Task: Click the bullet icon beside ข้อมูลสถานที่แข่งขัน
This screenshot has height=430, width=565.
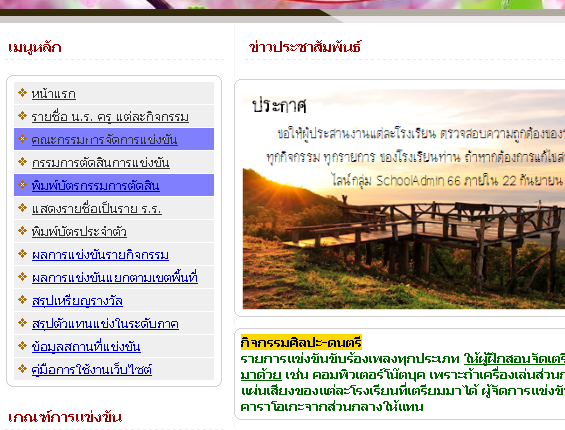Action: pyautogui.click(x=22, y=346)
